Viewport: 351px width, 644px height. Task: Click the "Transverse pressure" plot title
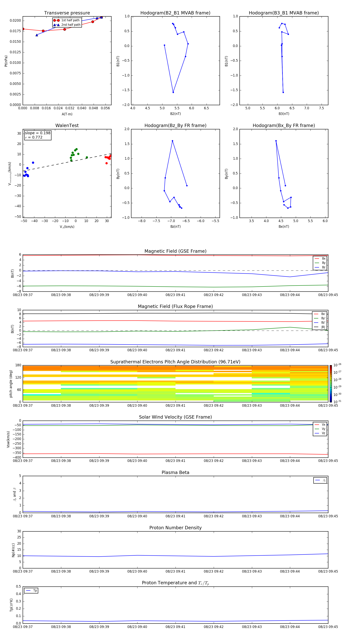(x=67, y=13)
